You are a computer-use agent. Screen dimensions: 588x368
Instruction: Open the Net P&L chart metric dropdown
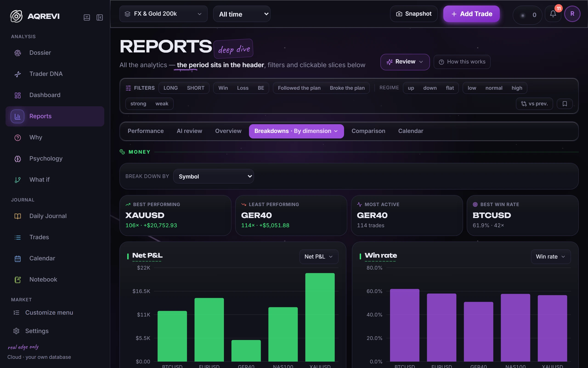pyautogui.click(x=319, y=256)
